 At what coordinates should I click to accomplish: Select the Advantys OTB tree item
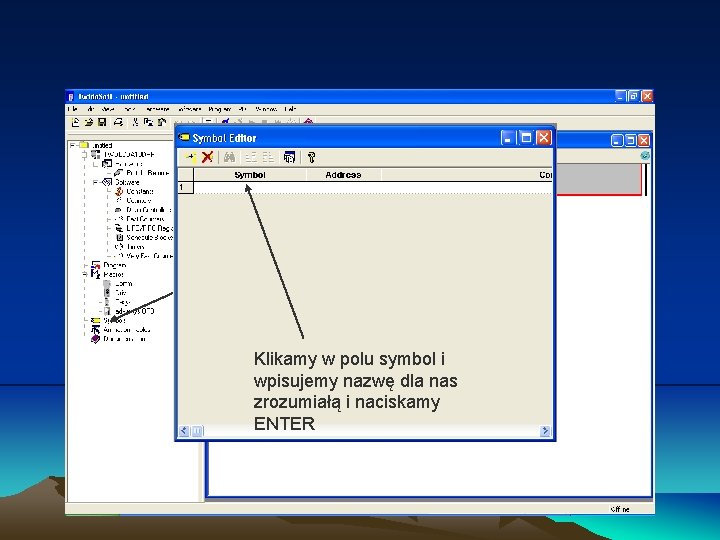(x=135, y=311)
